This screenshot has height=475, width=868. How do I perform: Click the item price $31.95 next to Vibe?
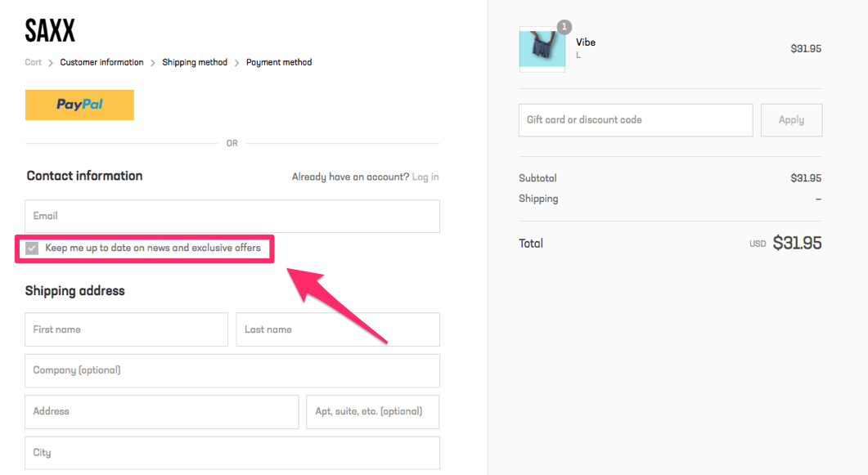(806, 49)
